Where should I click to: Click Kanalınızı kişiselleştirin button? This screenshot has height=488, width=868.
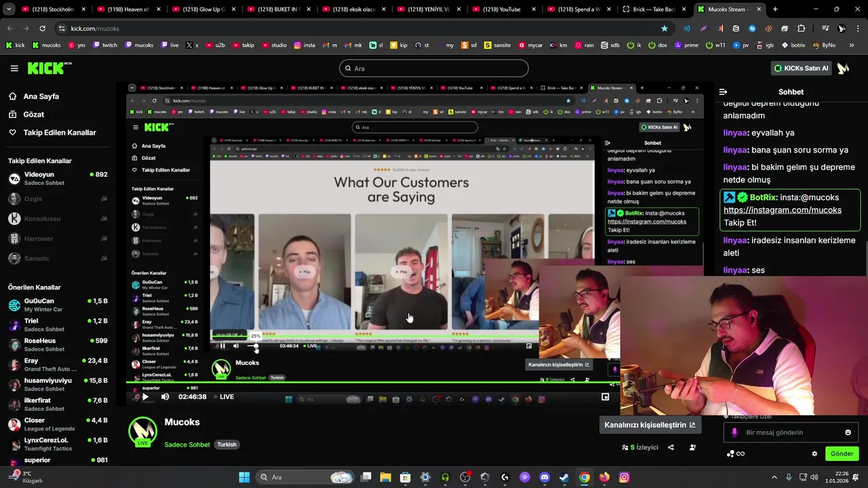pos(650,425)
